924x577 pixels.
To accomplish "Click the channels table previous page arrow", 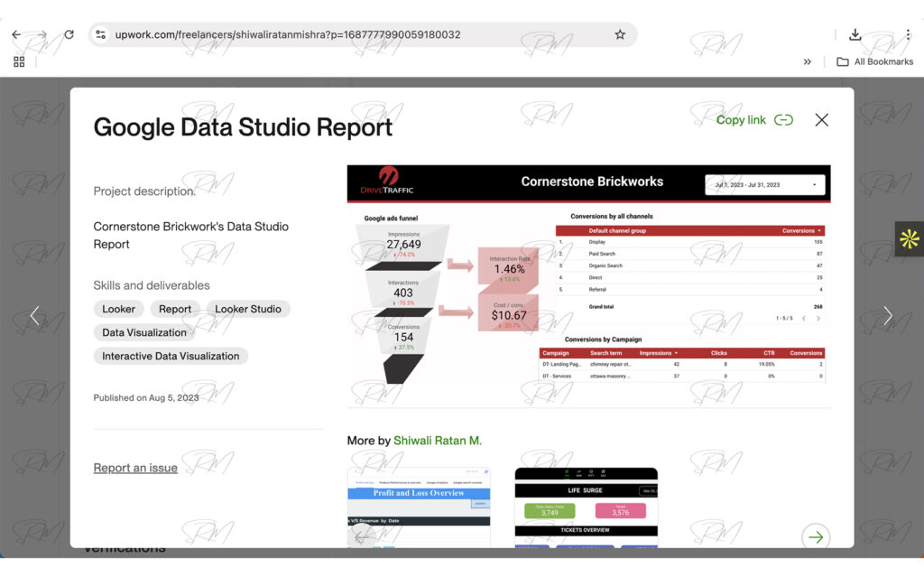I will tap(804, 319).
